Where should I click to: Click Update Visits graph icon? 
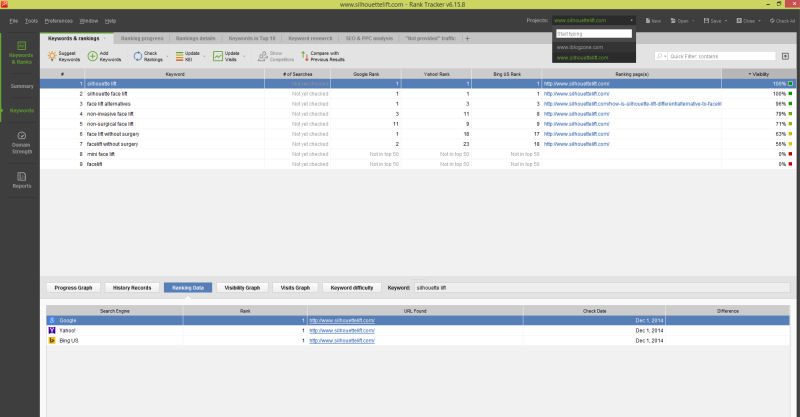click(x=218, y=56)
